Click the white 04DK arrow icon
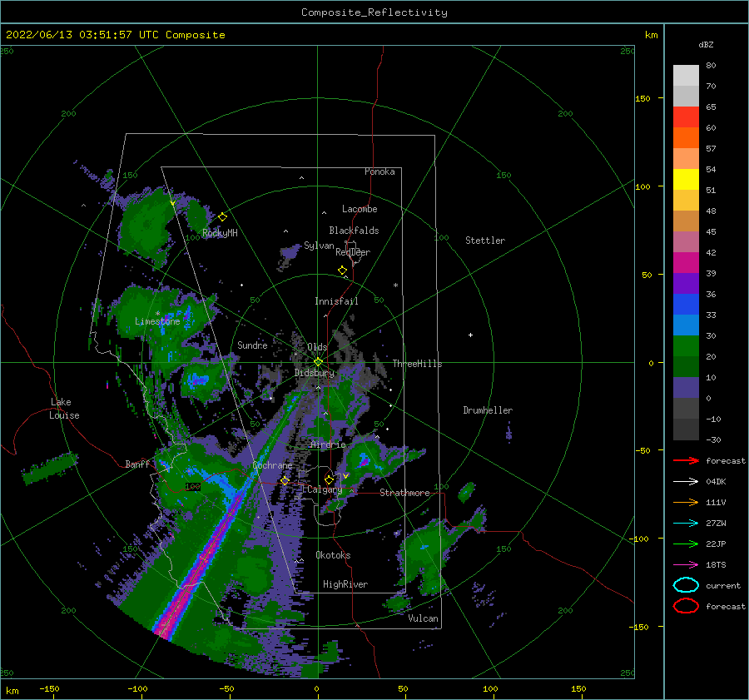 (x=686, y=482)
